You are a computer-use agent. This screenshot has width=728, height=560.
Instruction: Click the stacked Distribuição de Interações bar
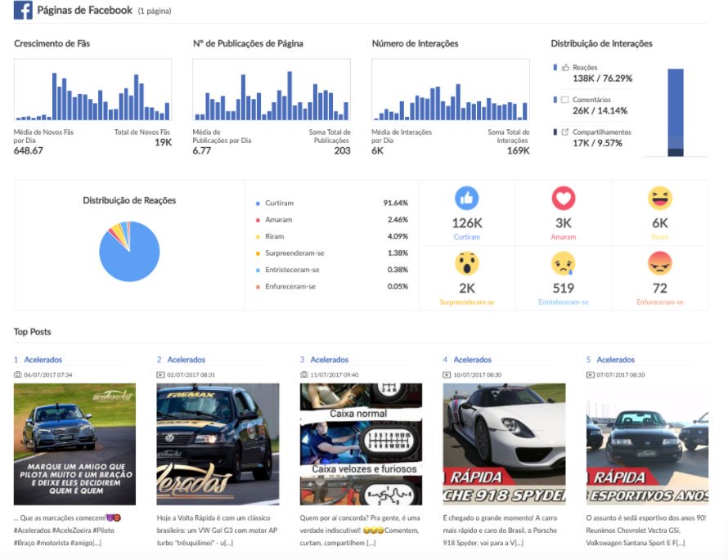676,112
